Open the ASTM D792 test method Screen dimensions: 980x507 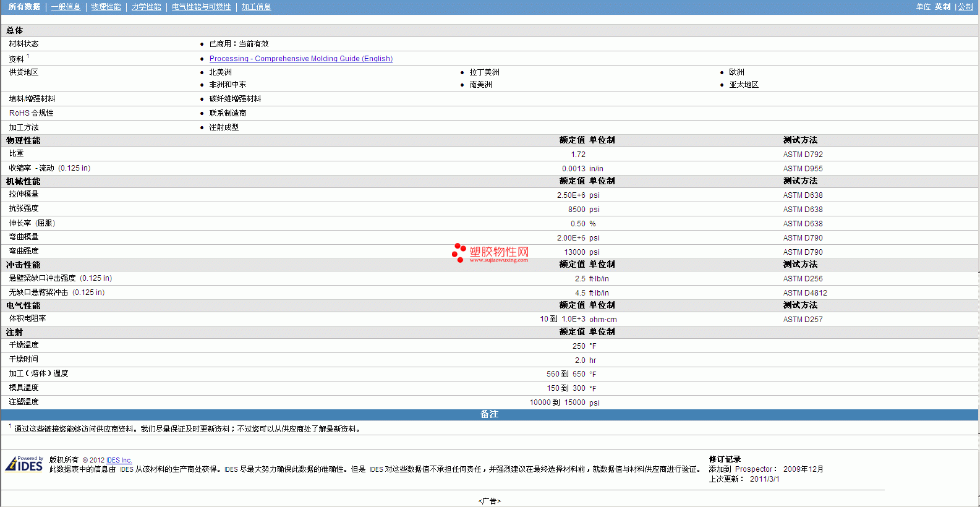tap(803, 155)
